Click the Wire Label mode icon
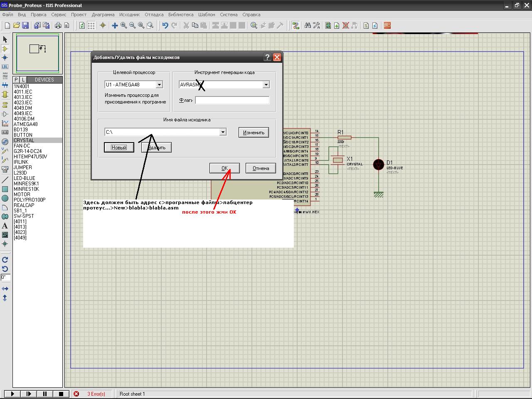Screen dimensions: 532x399 [x=5, y=66]
